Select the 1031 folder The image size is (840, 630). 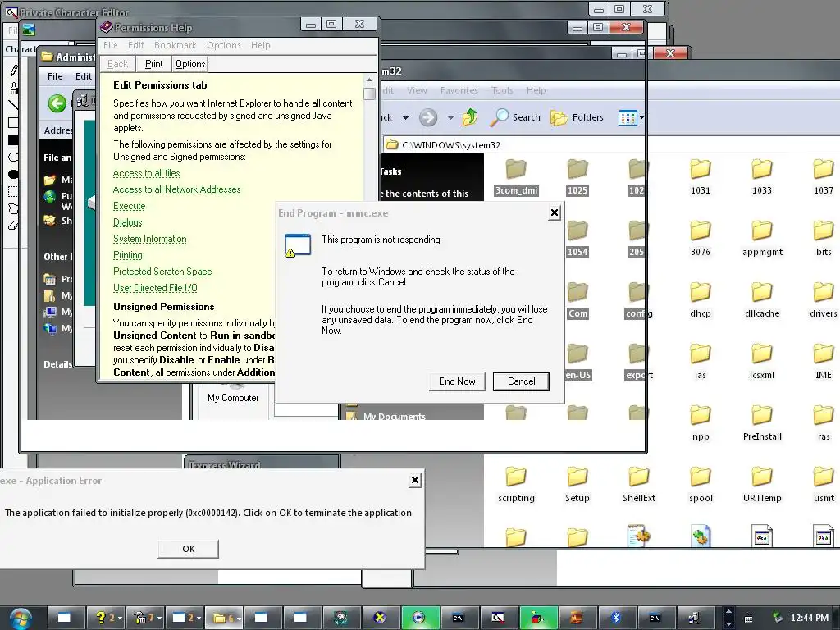coord(701,177)
